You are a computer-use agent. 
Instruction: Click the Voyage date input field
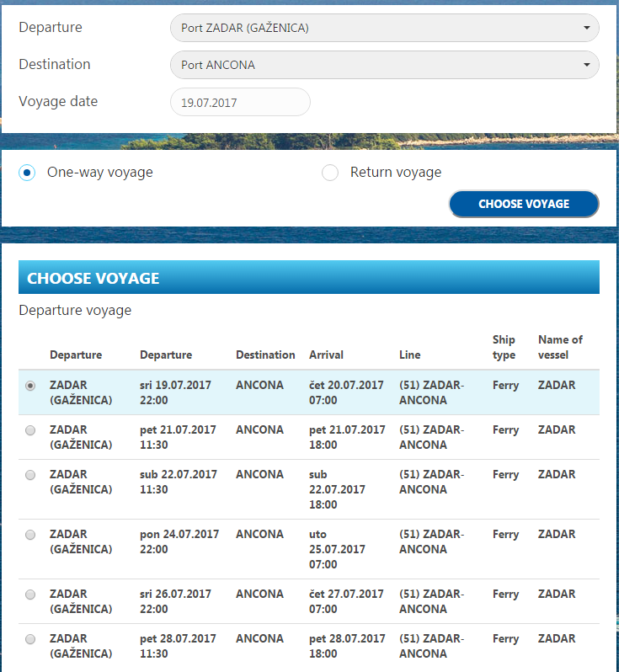pos(240,102)
